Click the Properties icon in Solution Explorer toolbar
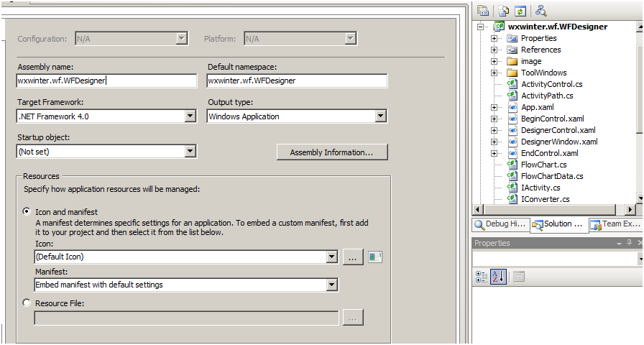 click(x=484, y=11)
